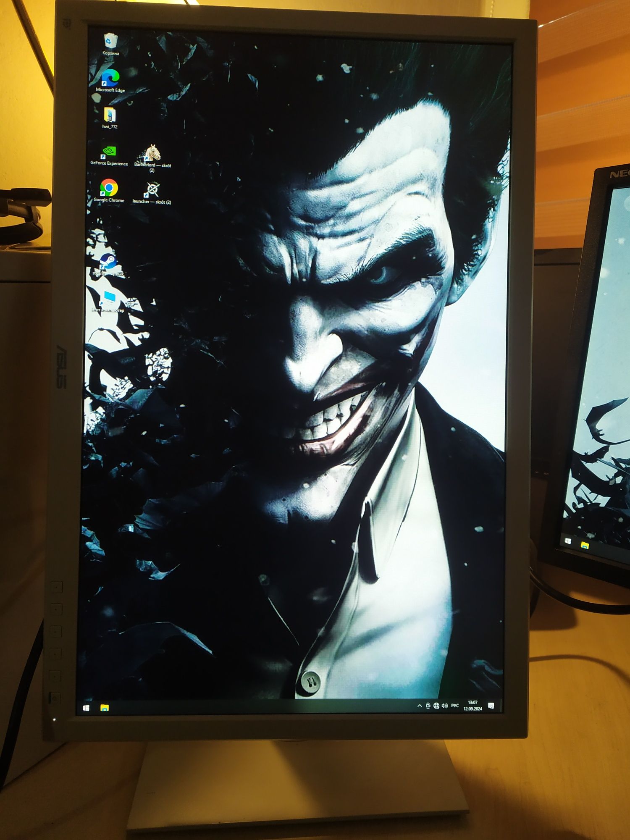
Task: Expand the hidden system tray icons chevron
Action: point(419,706)
